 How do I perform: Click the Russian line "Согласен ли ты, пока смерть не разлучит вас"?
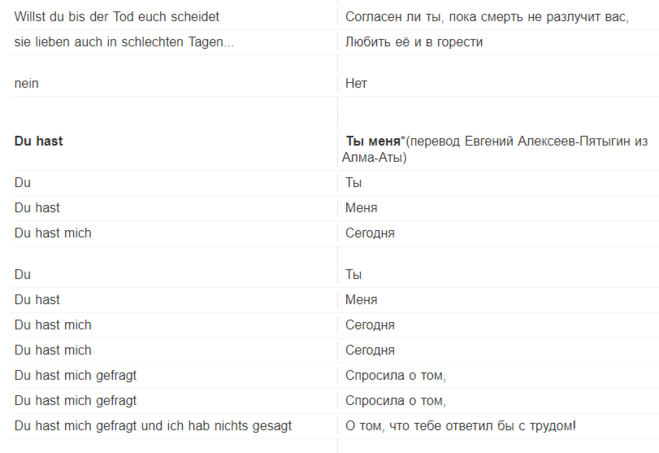[486, 17]
